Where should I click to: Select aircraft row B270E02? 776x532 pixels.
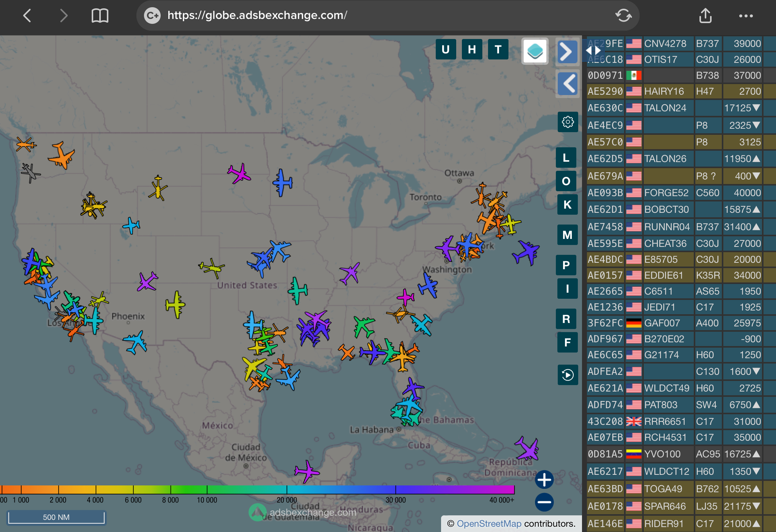click(681, 339)
